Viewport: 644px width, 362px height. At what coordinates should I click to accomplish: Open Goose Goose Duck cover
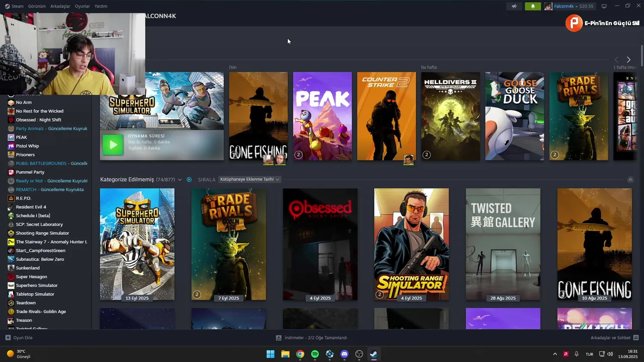coord(514,116)
